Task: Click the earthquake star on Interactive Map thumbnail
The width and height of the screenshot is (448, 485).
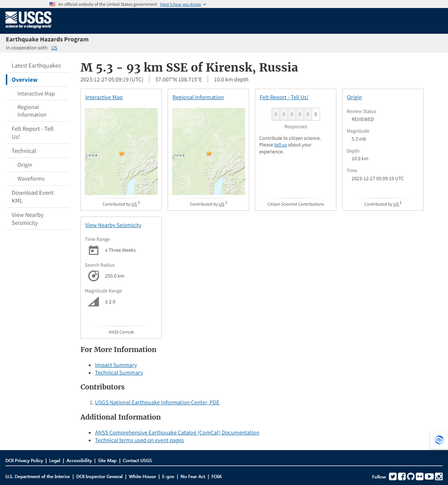Action: 121,153
